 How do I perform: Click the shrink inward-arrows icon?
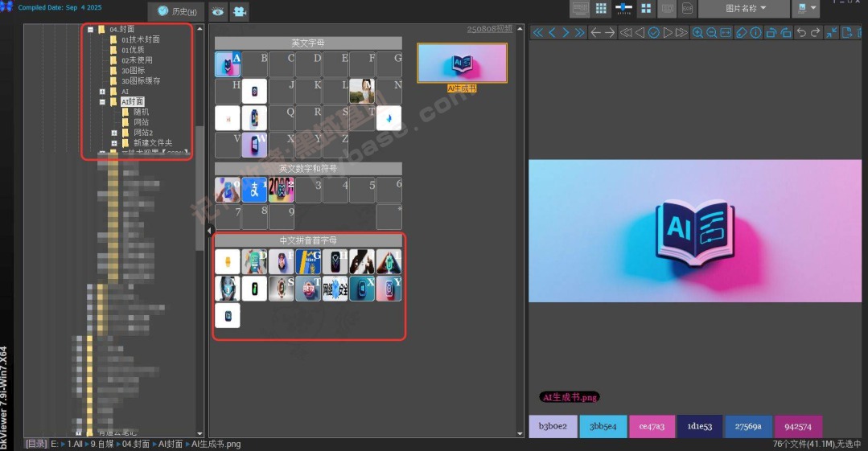point(832,33)
